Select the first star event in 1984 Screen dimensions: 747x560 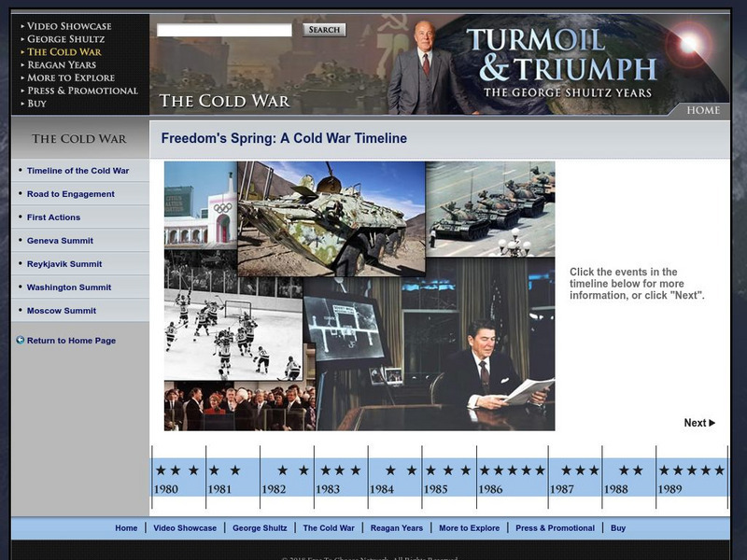[x=390, y=470]
